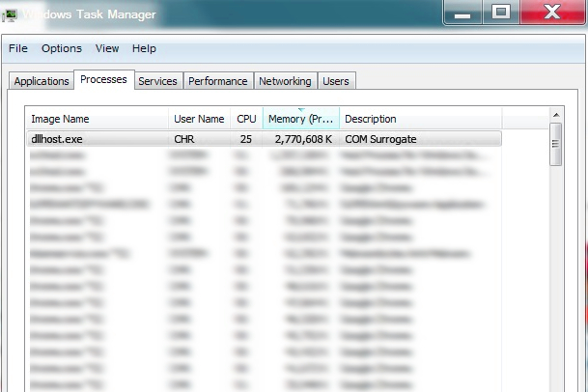Close the Windows Task Manager window

552,13
